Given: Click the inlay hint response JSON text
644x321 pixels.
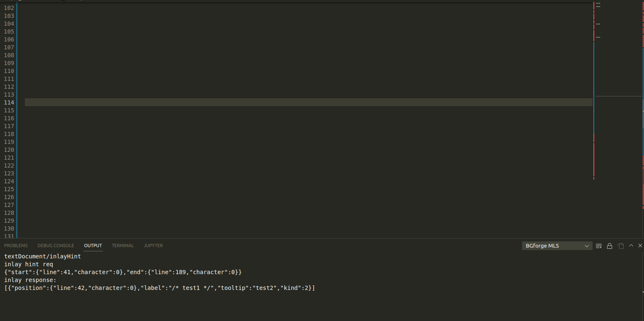Looking at the screenshot, I should click(160, 287).
